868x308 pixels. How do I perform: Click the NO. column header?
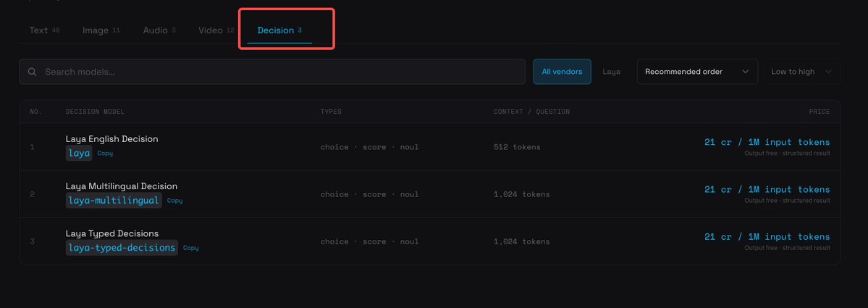(36, 112)
